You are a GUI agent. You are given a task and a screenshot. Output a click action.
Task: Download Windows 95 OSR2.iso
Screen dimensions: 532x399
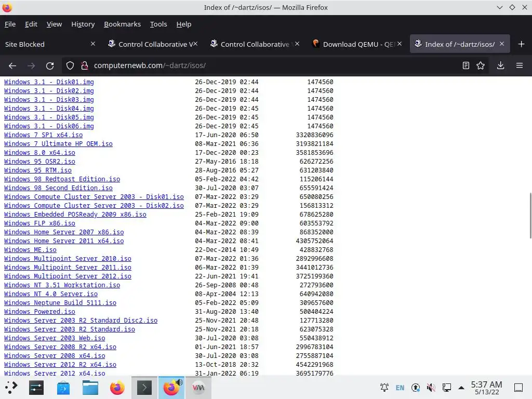[39, 161]
